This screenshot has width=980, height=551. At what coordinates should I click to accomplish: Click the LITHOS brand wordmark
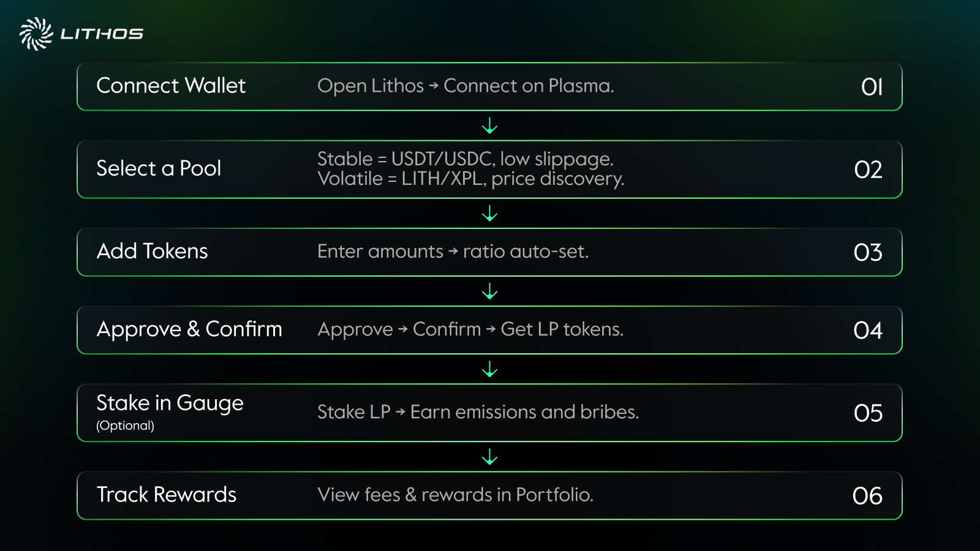tap(102, 34)
